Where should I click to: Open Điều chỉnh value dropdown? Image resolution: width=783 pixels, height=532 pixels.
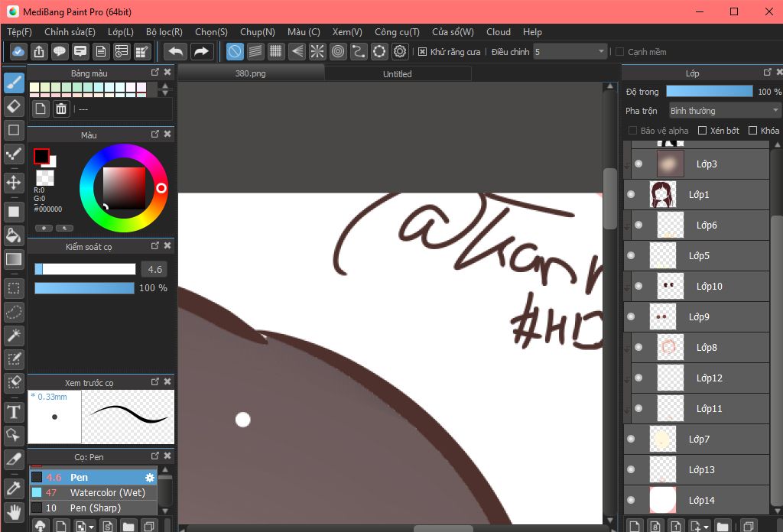coord(570,52)
